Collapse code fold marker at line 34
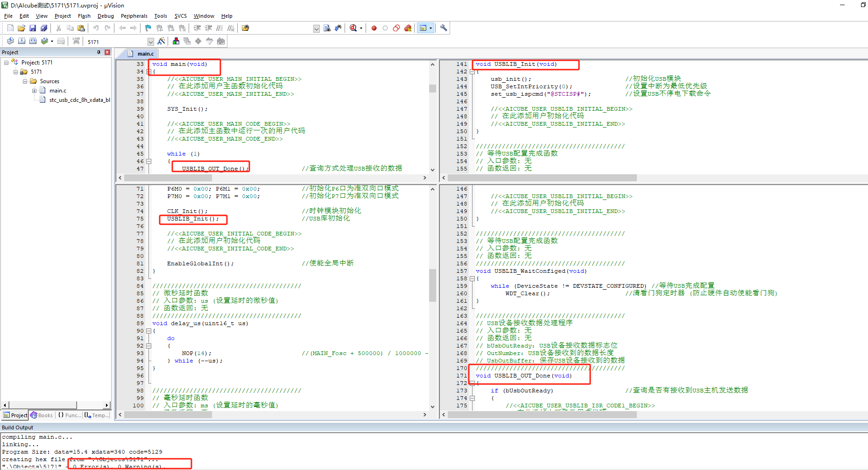 point(149,71)
